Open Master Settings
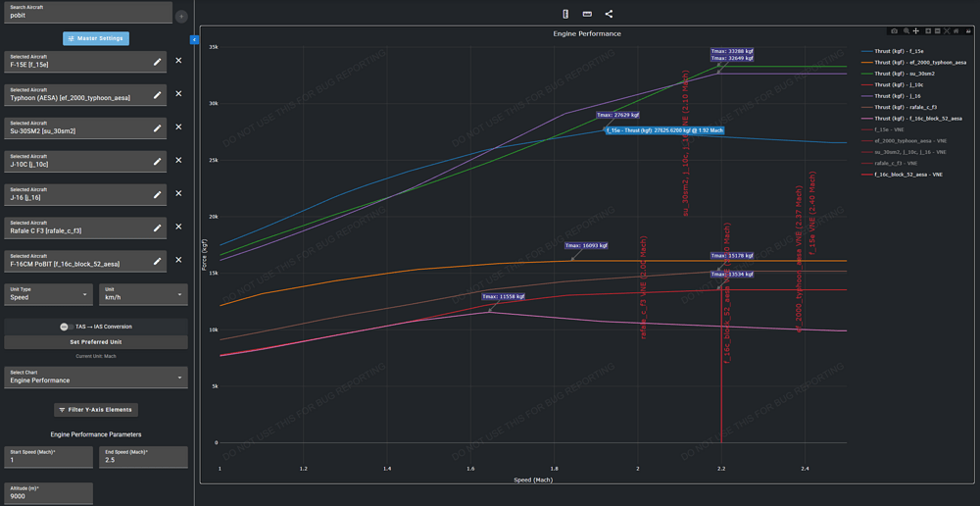 [x=96, y=39]
